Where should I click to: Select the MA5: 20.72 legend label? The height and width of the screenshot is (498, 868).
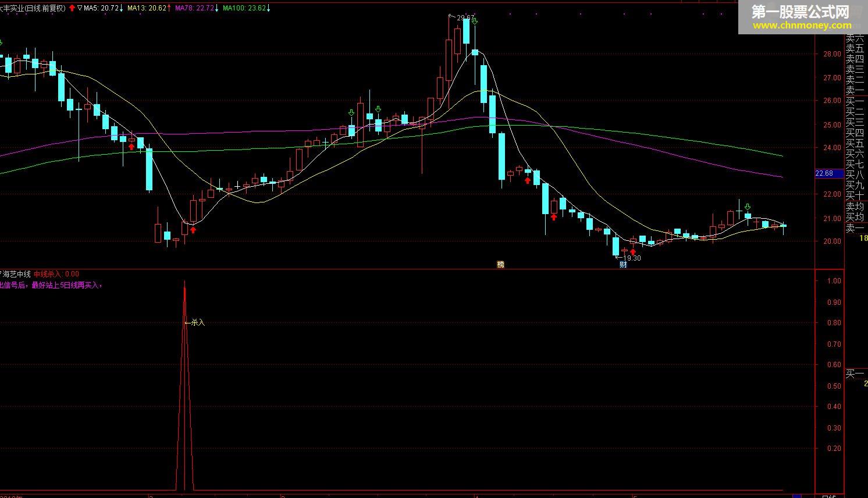pyautogui.click(x=101, y=8)
